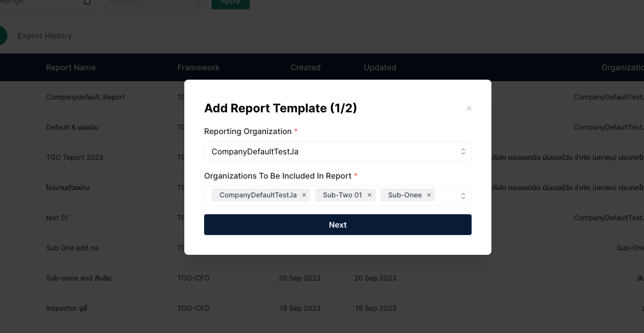Remove the CompanyDefaultTestJa tag
Image resolution: width=644 pixels, height=333 pixels.
[304, 195]
